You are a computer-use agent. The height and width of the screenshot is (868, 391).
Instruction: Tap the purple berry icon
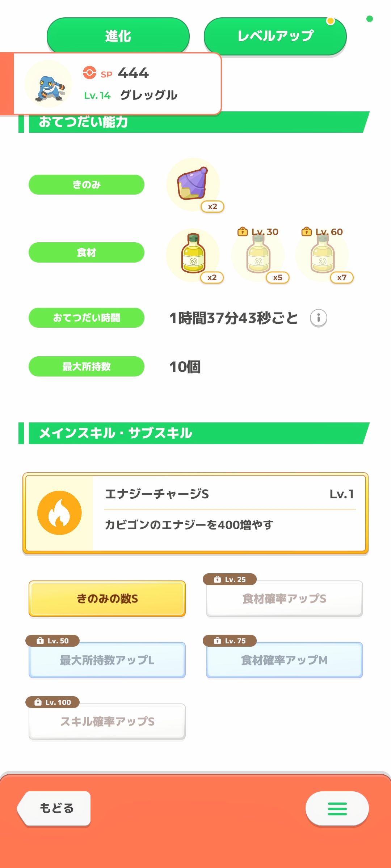tap(193, 184)
